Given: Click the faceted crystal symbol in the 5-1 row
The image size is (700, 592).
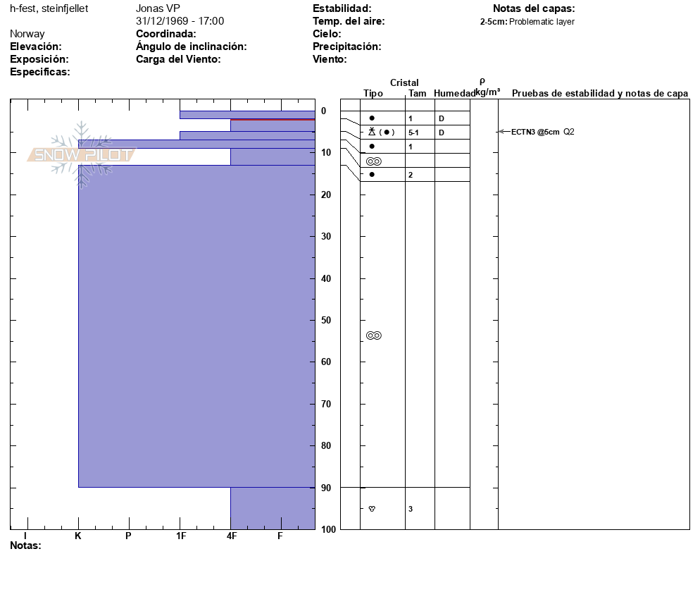Looking at the screenshot, I should [373, 132].
